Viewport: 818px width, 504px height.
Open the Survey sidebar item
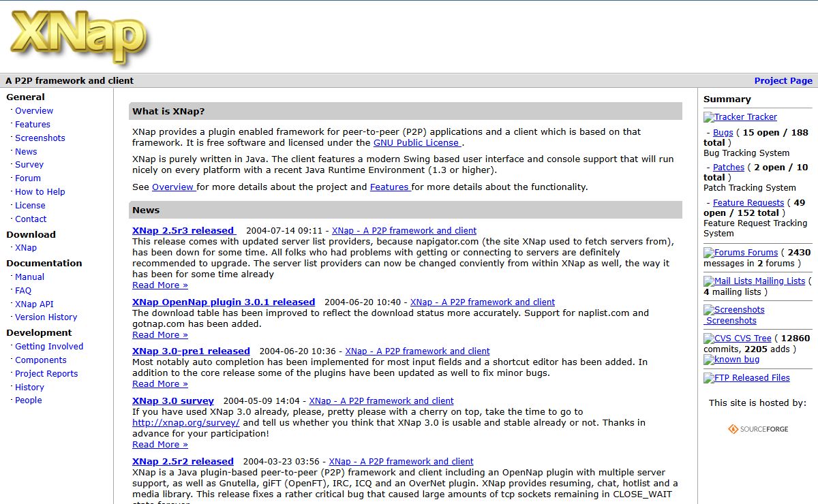click(29, 165)
